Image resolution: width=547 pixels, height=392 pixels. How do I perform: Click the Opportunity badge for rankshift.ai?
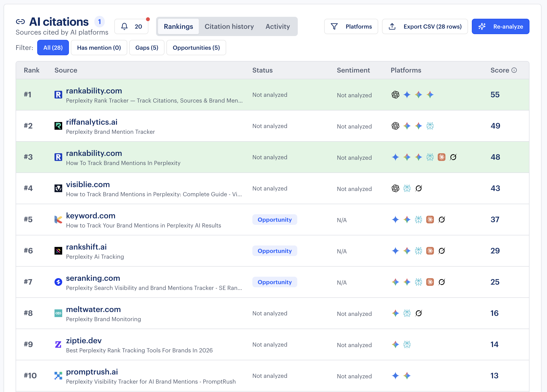tap(275, 251)
